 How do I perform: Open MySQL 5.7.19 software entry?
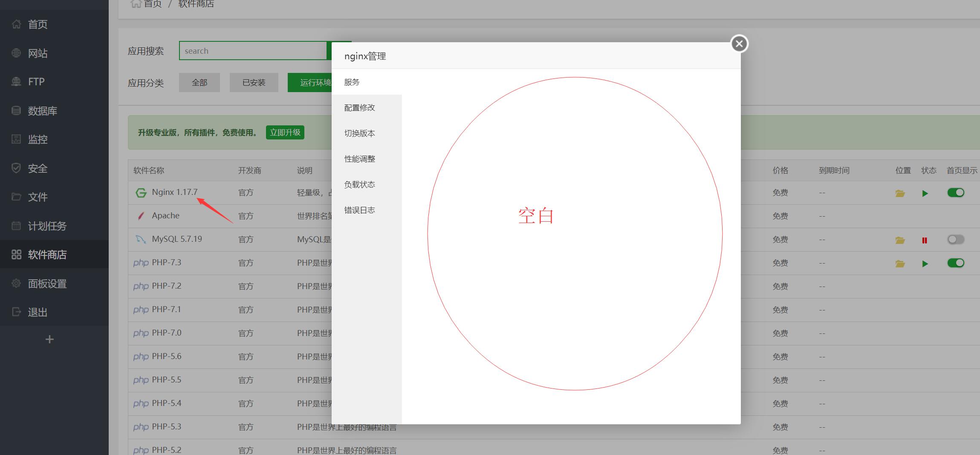[177, 239]
